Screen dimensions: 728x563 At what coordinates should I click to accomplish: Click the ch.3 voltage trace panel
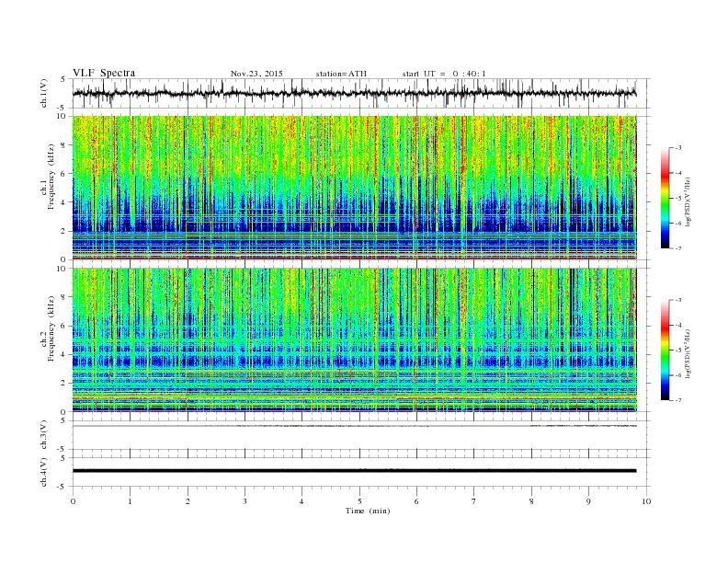point(360,435)
